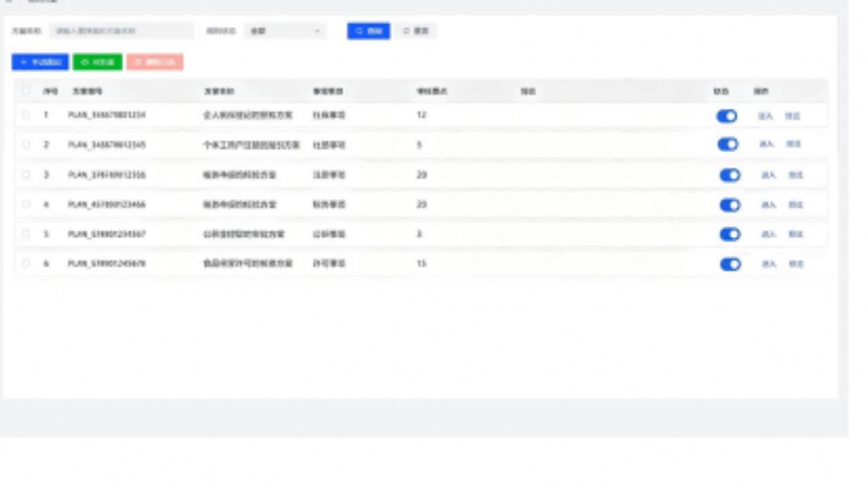Switch off the status toggle in row 6
This screenshot has width=868, height=489.
[730, 264]
